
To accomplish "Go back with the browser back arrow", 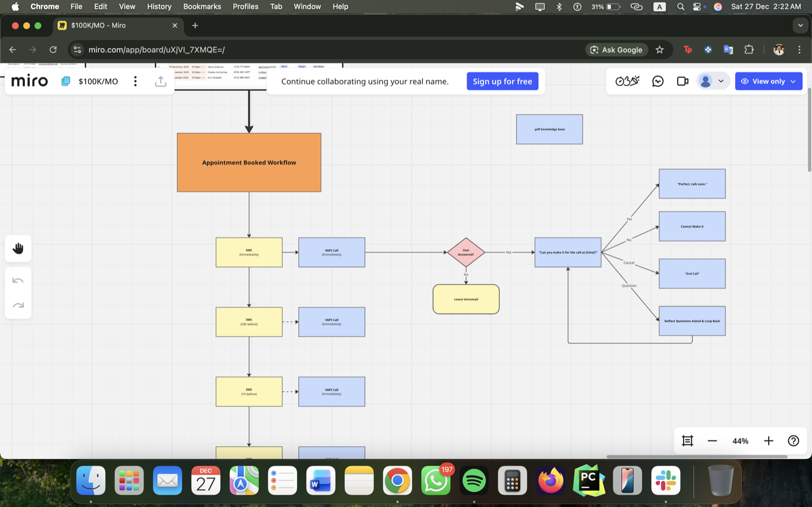I will tap(12, 50).
